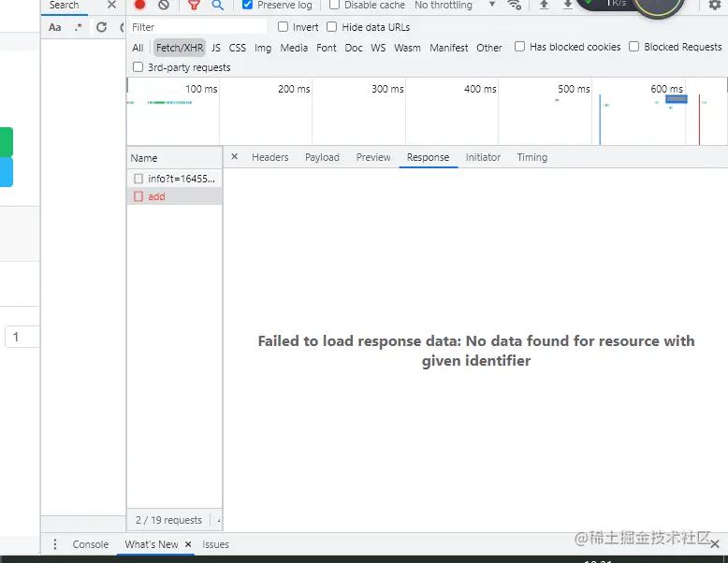Open network conditions icon

[515, 5]
